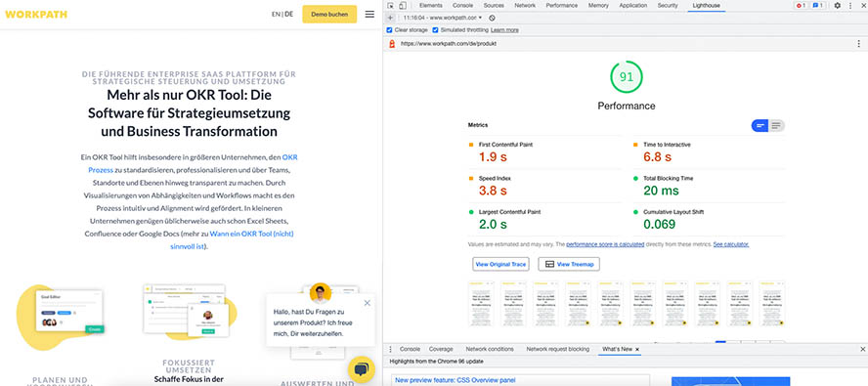Open the drawer Console tab

click(411, 350)
